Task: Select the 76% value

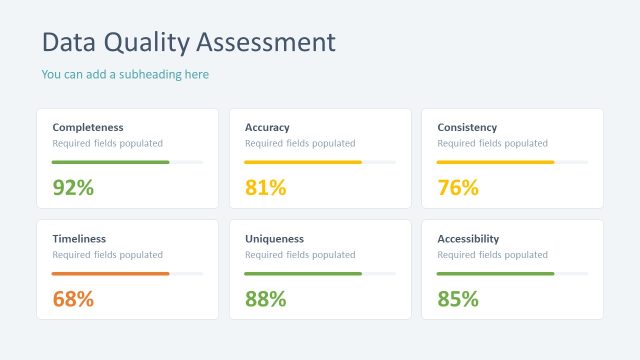Action: (x=458, y=187)
